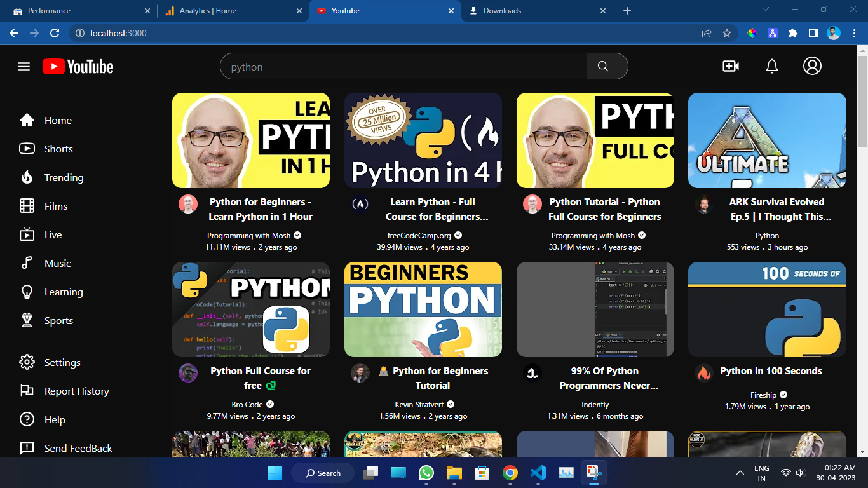Open a new browser tab
Viewport: 868px width, 488px height.
click(x=627, y=11)
